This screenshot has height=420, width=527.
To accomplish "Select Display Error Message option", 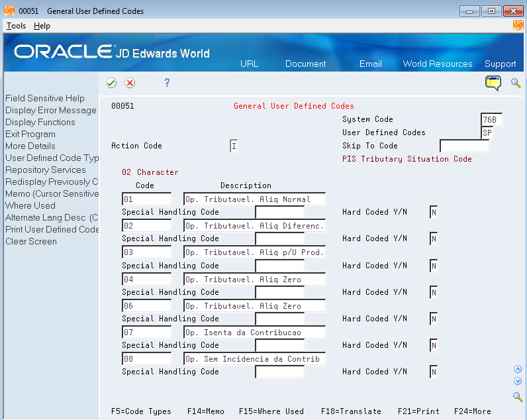I will pyautogui.click(x=51, y=110).
